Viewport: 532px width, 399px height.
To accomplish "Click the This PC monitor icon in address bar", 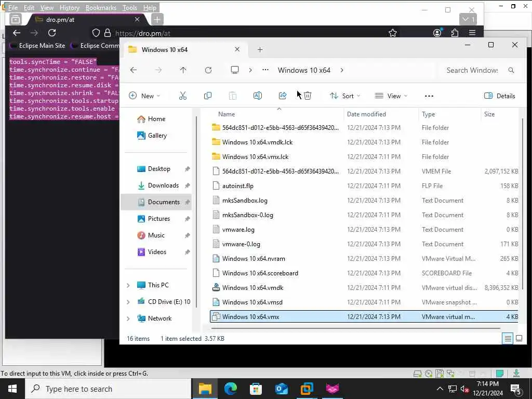I will click(x=234, y=70).
